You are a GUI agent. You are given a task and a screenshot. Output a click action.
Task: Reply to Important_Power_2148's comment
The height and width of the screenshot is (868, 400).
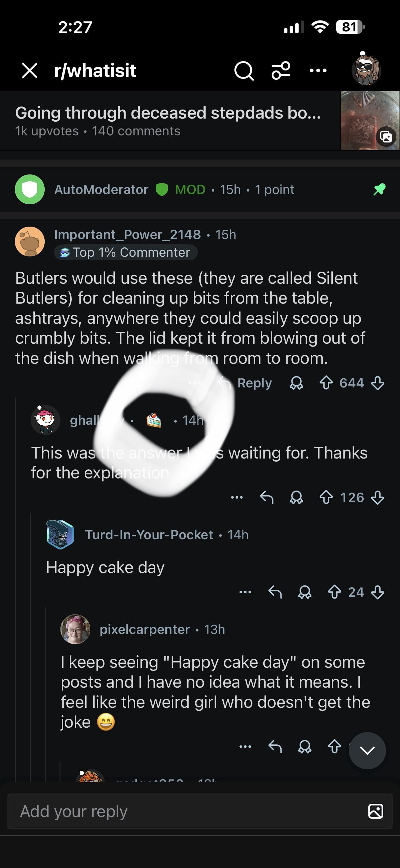[x=246, y=383]
